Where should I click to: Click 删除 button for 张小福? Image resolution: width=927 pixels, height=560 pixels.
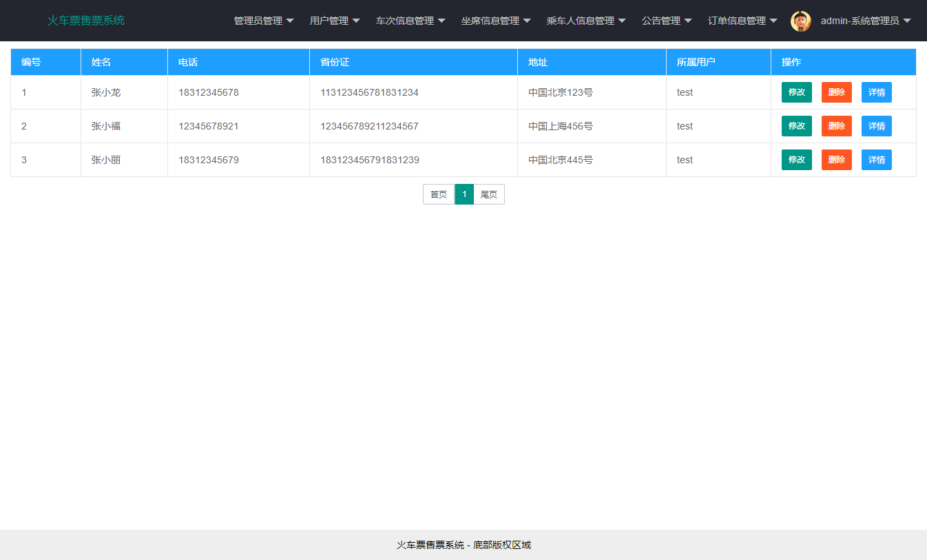pyautogui.click(x=836, y=125)
